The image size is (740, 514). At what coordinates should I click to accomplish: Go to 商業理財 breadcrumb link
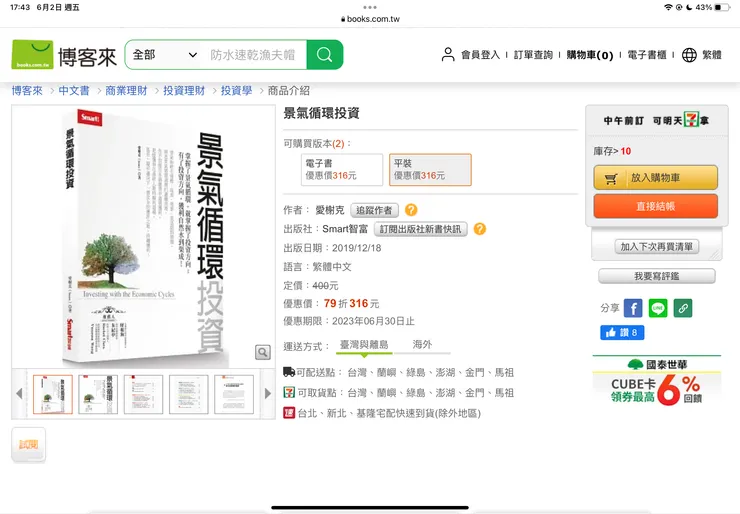[x=126, y=91]
